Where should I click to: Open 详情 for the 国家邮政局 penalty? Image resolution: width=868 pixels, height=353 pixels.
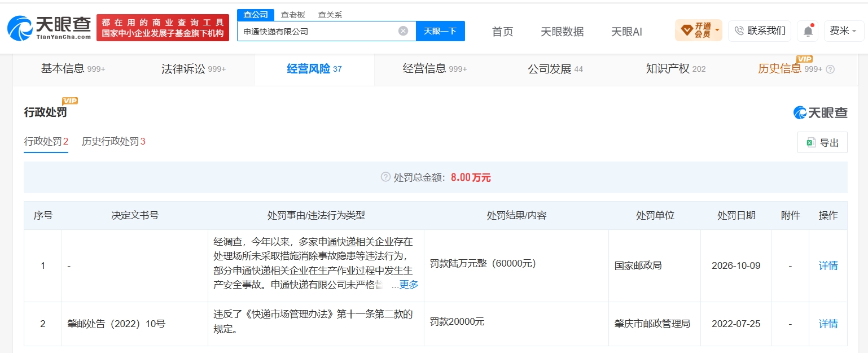pos(828,265)
